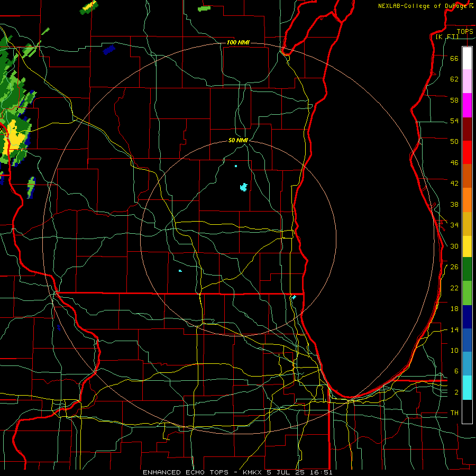Click the burnt orange swatch between 42 and 46
476x476 pixels.
(x=467, y=176)
